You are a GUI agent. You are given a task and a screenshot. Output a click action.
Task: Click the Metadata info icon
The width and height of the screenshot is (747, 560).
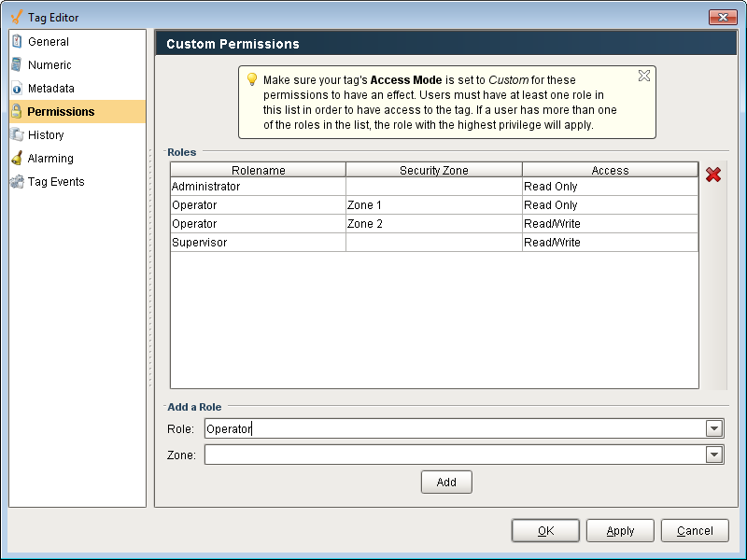[x=17, y=89]
